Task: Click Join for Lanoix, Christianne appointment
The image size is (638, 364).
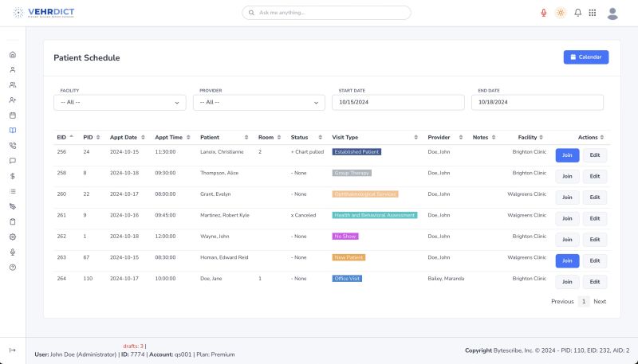Action: coord(567,155)
